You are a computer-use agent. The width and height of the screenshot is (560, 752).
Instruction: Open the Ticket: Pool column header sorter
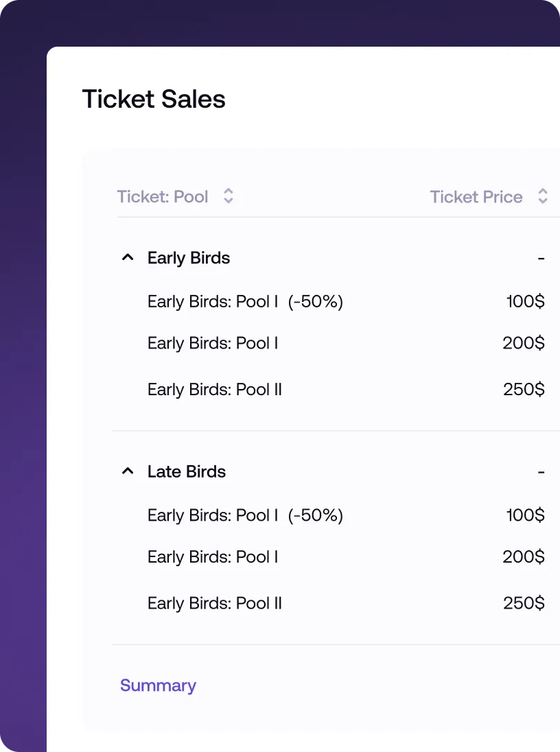tap(228, 196)
